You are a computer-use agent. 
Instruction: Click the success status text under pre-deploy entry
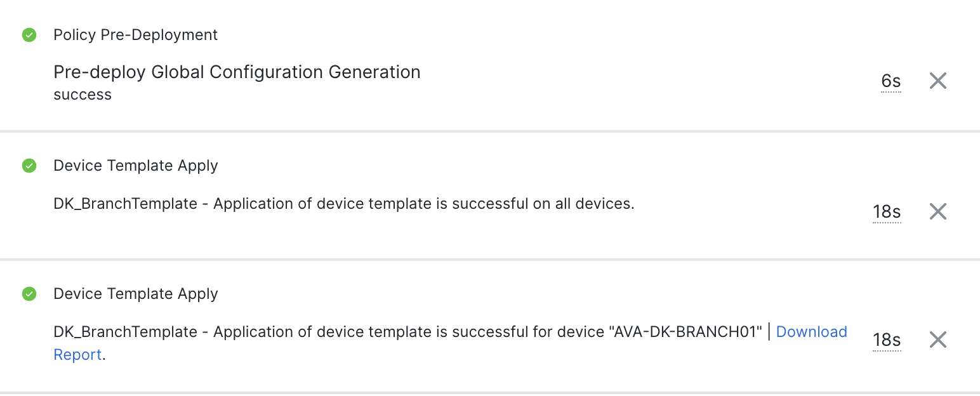[x=83, y=94]
